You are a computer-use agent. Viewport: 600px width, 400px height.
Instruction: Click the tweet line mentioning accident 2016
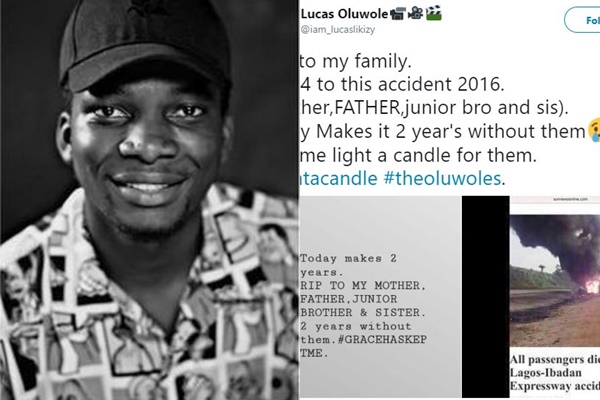click(x=401, y=84)
